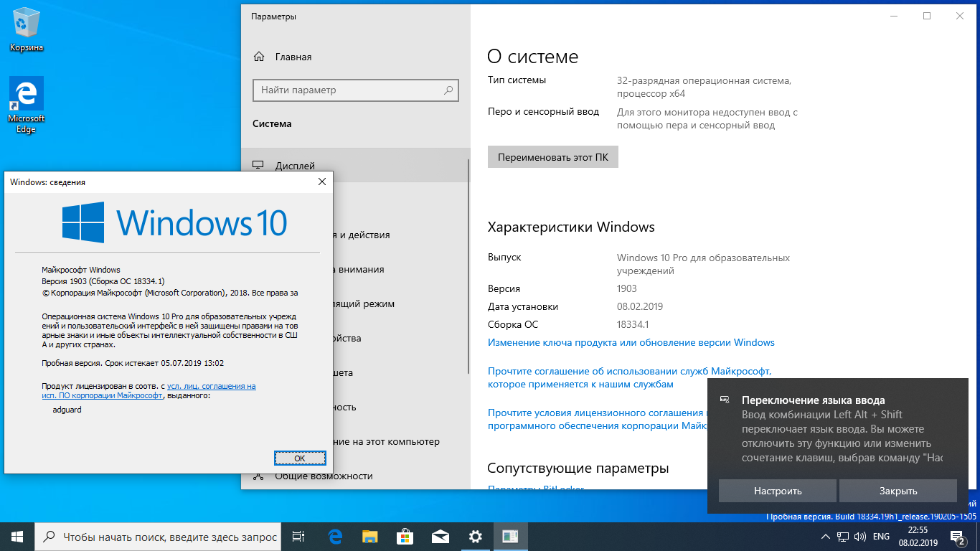This screenshot has height=551, width=980.
Task: Click the Переименовать этот ПК button
Action: [552, 157]
